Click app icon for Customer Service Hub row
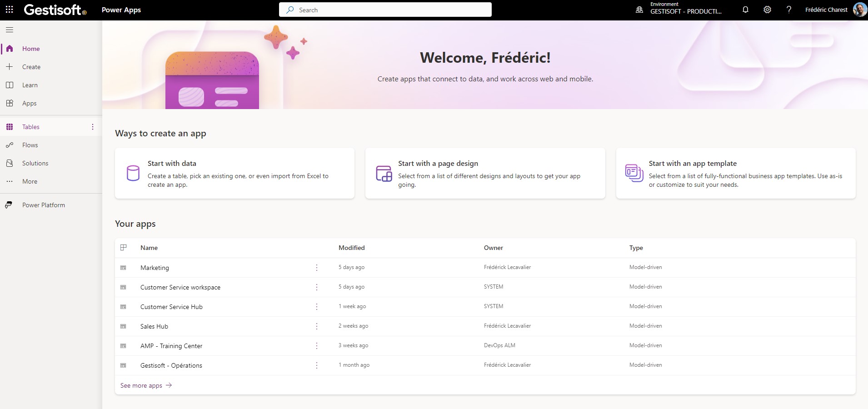This screenshot has height=409, width=868. click(x=123, y=307)
